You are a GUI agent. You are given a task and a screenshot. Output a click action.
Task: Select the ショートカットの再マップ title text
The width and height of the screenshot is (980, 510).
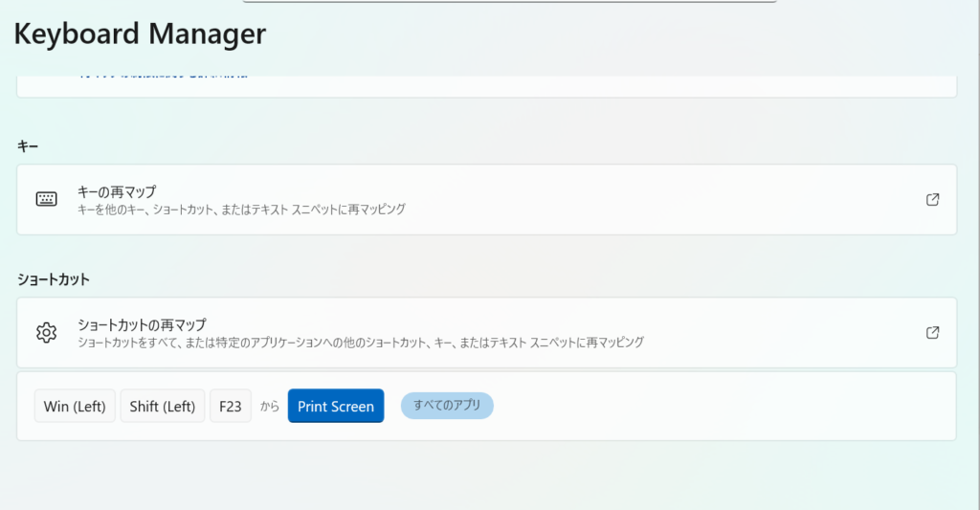pyautogui.click(x=142, y=324)
